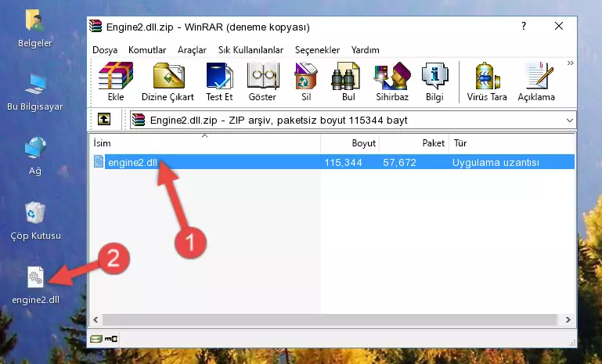Open the archive path dropdown

(570, 121)
